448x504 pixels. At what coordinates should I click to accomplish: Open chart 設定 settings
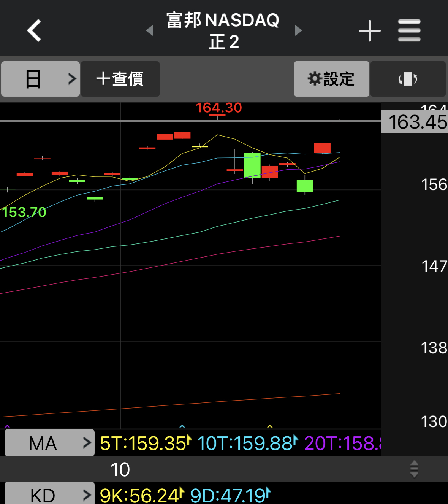(x=331, y=79)
